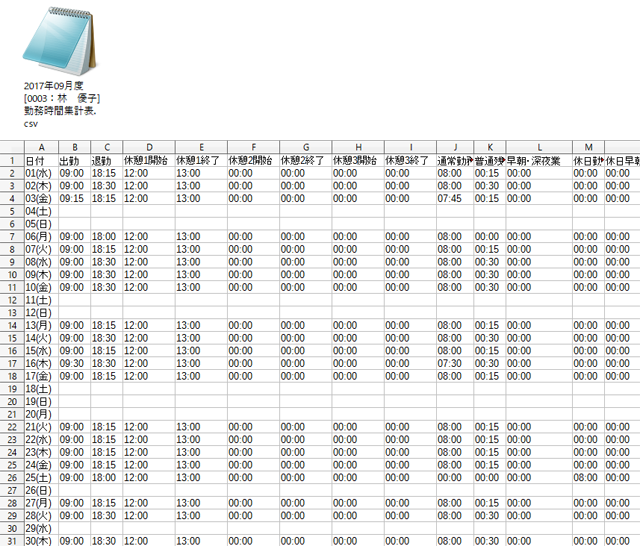
Task: Select the 04(土) date cell
Action: (40, 211)
